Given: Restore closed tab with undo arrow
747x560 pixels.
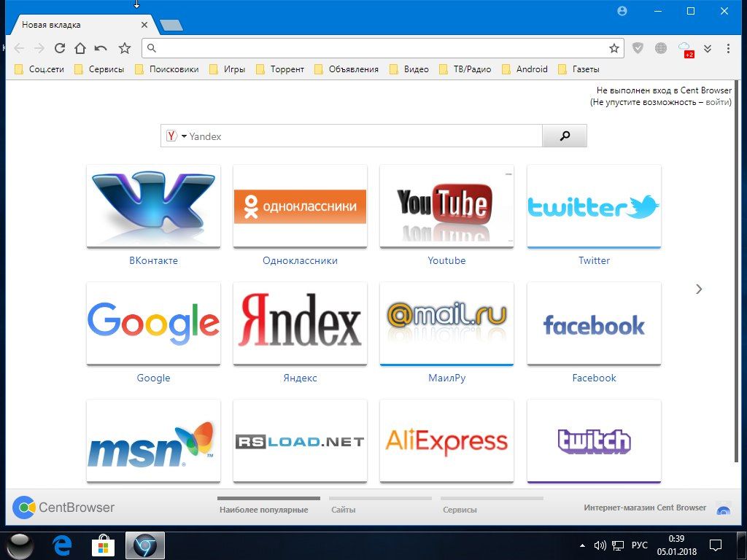Looking at the screenshot, I should [101, 48].
